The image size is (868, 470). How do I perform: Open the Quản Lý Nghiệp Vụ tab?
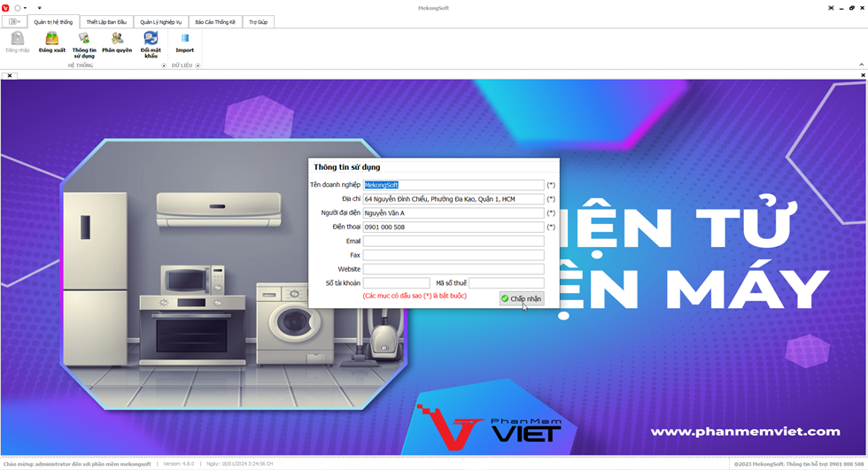[160, 22]
